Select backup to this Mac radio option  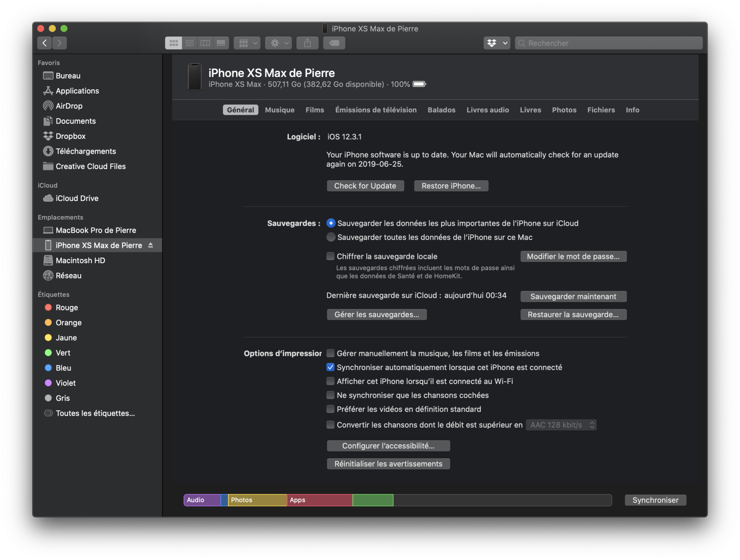331,237
